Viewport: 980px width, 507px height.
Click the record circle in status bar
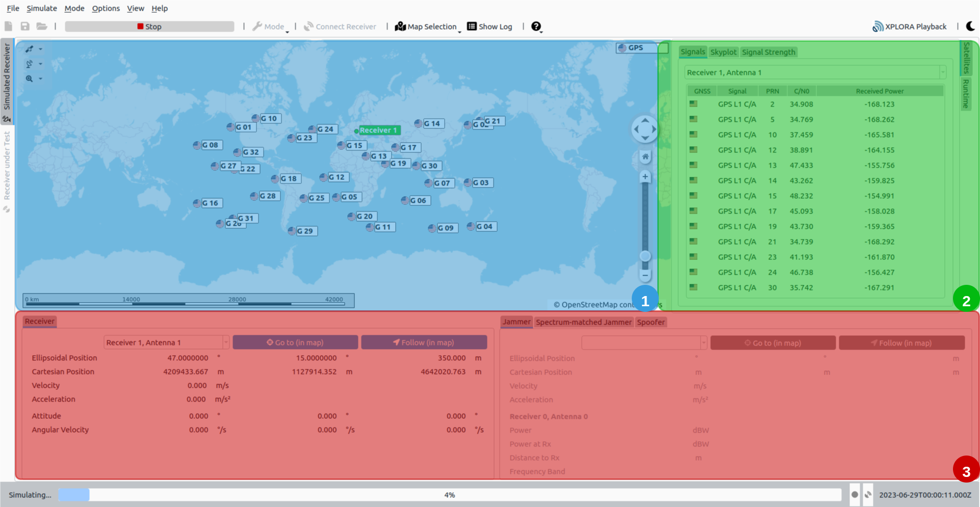click(855, 494)
